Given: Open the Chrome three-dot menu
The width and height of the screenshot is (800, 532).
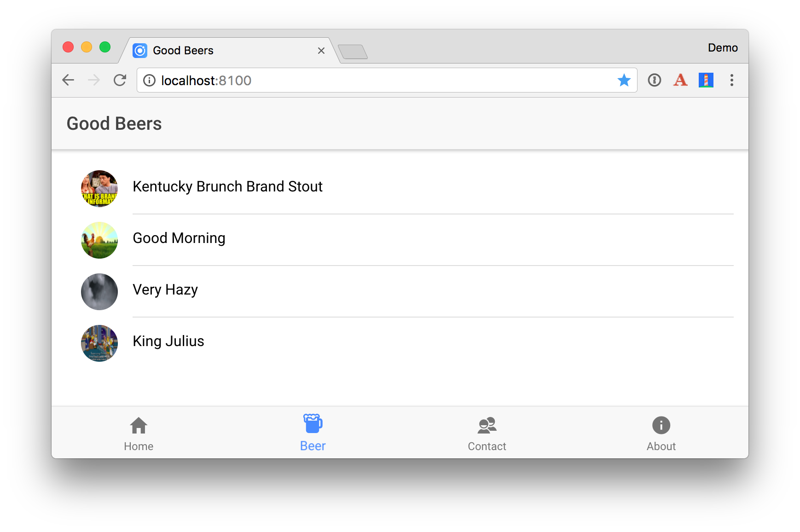Looking at the screenshot, I should (731, 80).
